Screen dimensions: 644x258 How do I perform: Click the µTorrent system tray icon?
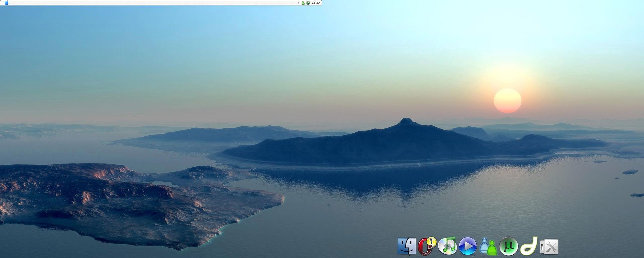point(308,3)
